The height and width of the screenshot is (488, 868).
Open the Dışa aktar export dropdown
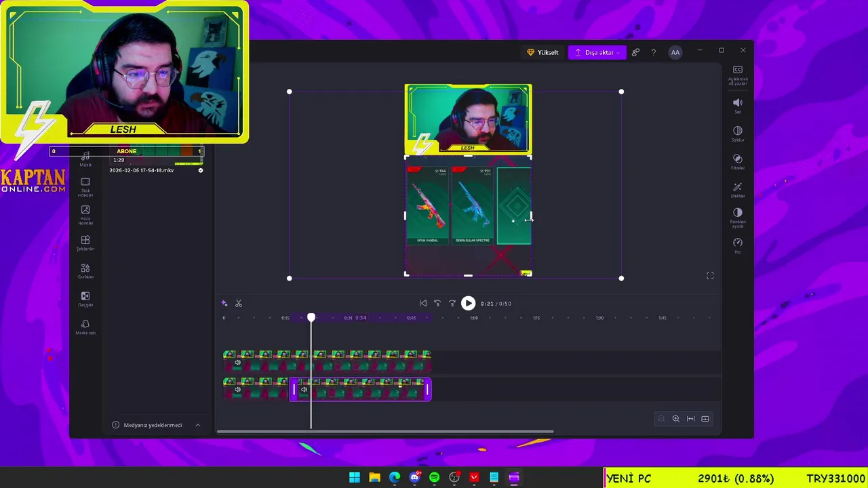(x=597, y=52)
